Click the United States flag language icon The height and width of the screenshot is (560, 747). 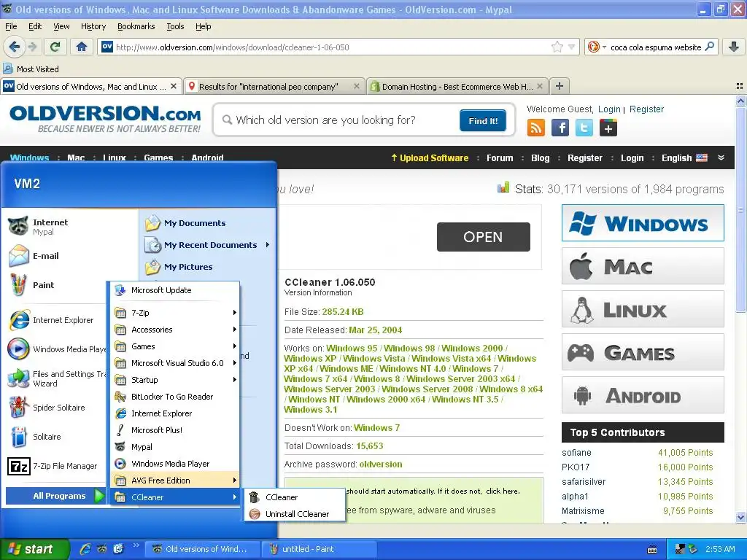pos(702,157)
